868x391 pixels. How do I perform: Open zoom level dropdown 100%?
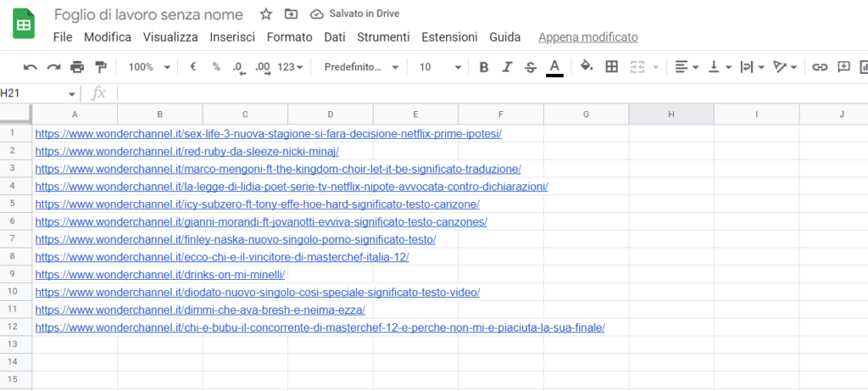[x=149, y=67]
